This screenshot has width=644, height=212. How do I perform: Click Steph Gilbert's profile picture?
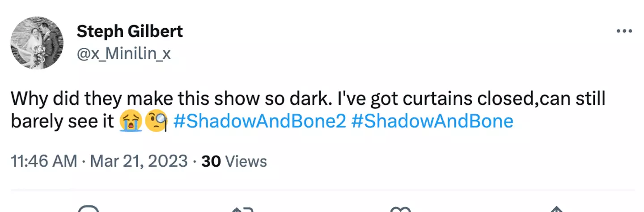pyautogui.click(x=36, y=43)
